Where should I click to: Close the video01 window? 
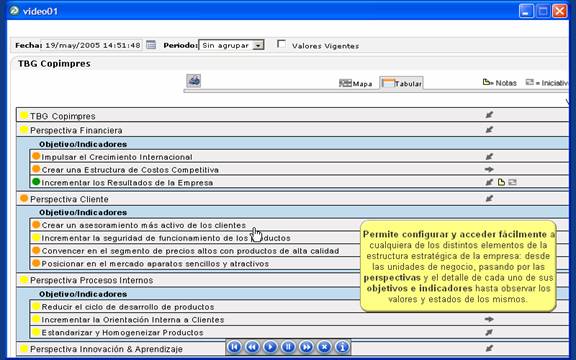pos(560,11)
